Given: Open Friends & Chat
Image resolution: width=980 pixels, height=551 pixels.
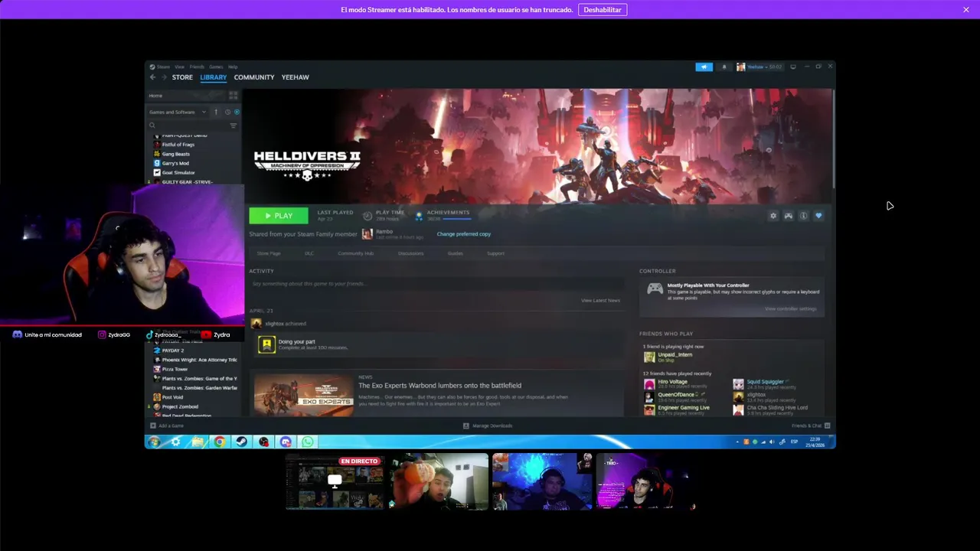Looking at the screenshot, I should point(811,425).
